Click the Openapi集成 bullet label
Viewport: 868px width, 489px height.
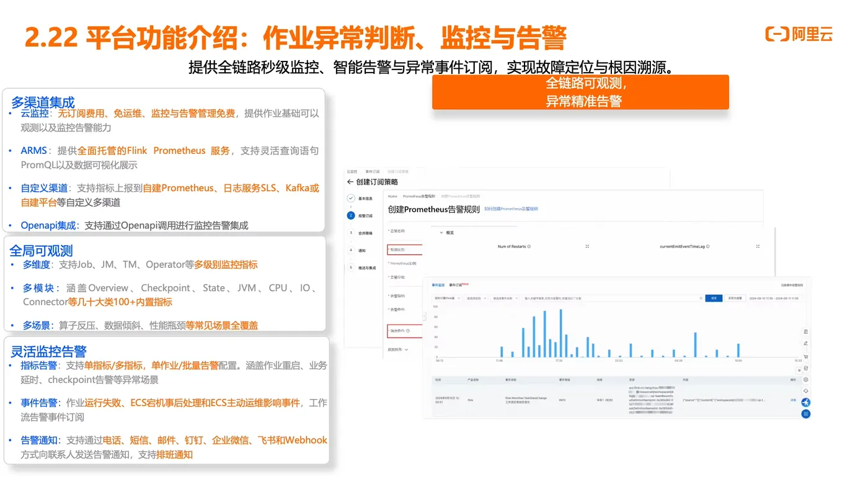pos(48,225)
